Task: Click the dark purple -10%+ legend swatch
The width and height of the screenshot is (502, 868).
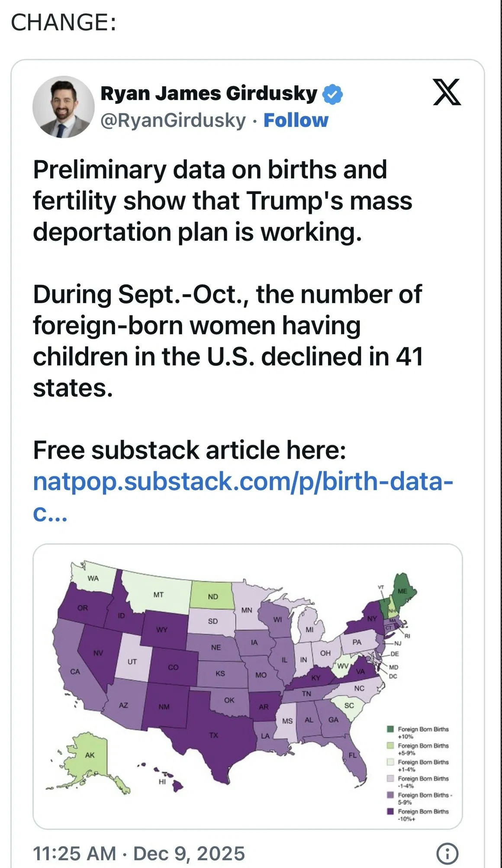Action: (x=390, y=811)
